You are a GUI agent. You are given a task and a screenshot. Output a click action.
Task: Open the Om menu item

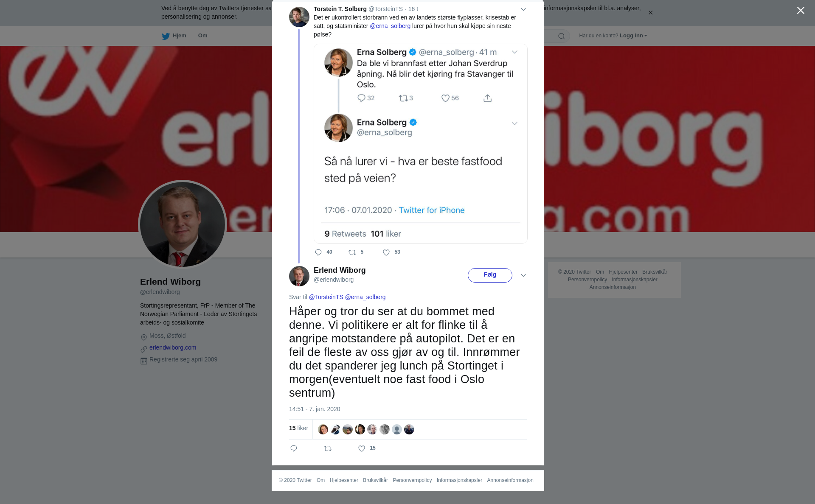(202, 36)
